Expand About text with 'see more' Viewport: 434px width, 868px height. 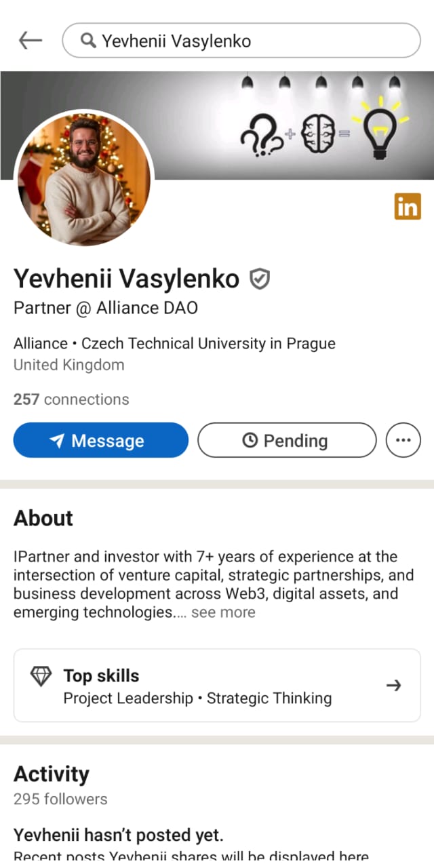[x=223, y=612]
